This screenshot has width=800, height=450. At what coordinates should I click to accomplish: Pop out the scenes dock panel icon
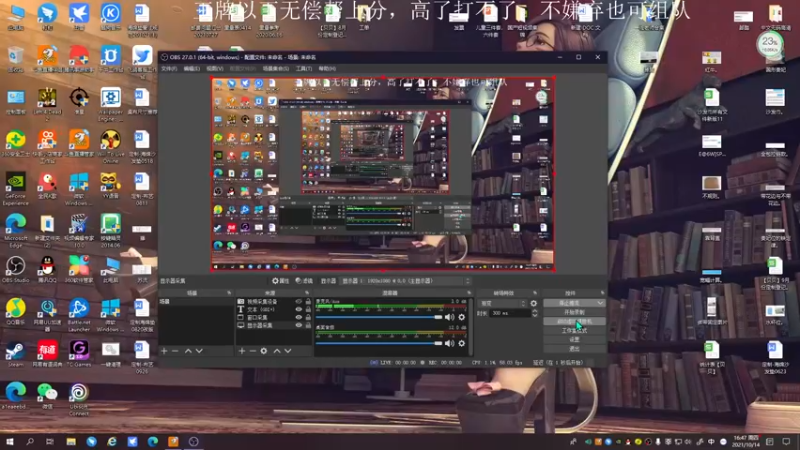(229, 293)
